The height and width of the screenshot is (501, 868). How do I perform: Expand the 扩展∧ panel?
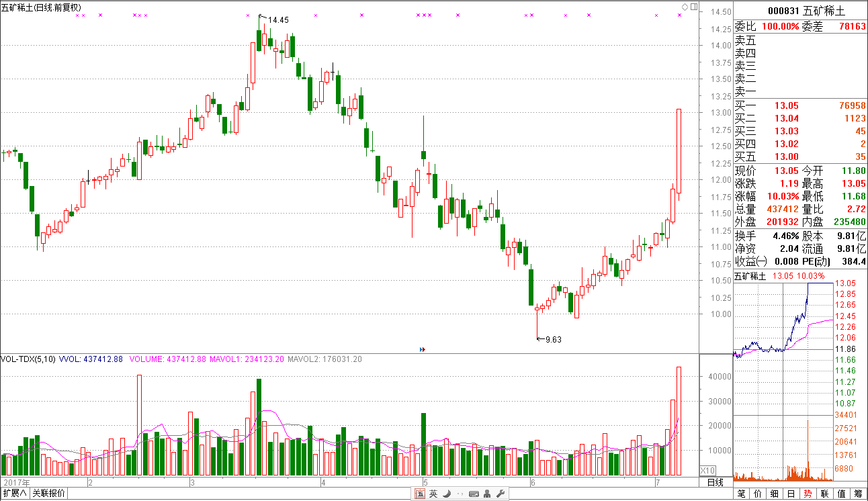15,494
